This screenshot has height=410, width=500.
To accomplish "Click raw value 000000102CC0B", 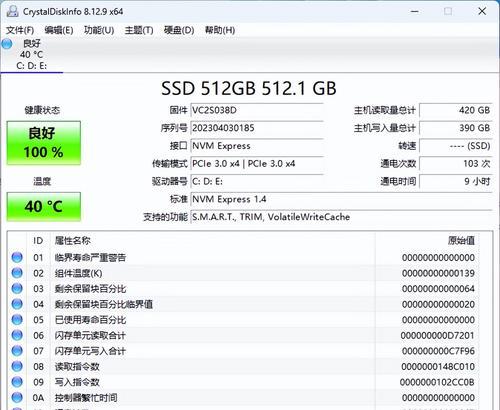I will [437, 382].
